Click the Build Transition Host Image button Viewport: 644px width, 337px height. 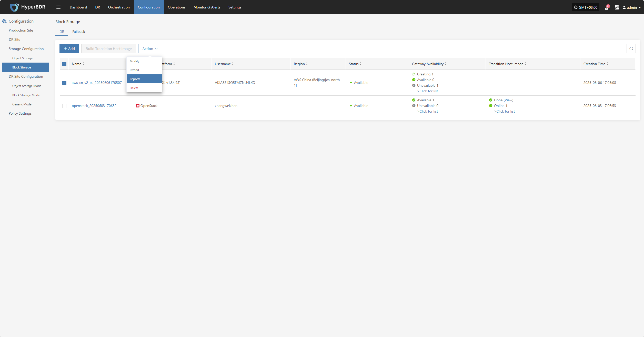[x=108, y=49]
